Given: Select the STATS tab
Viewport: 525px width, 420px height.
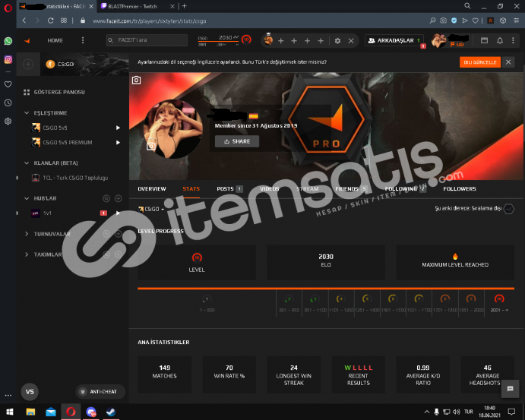Looking at the screenshot, I should click(191, 189).
